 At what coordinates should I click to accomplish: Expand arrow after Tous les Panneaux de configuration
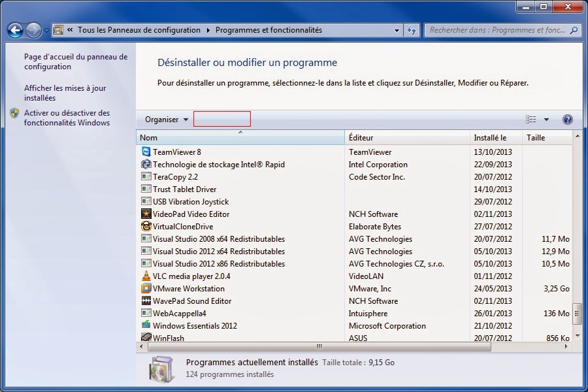[x=208, y=30]
